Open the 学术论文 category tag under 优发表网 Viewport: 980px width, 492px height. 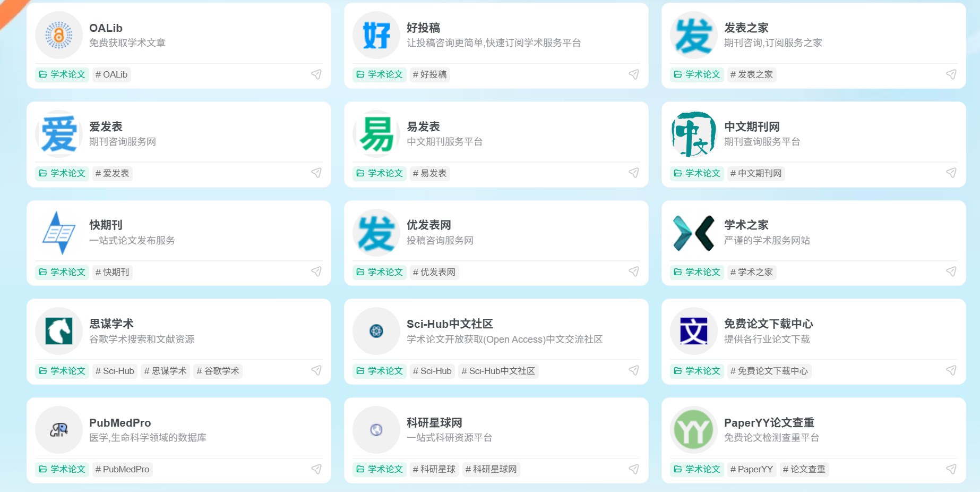(x=379, y=272)
